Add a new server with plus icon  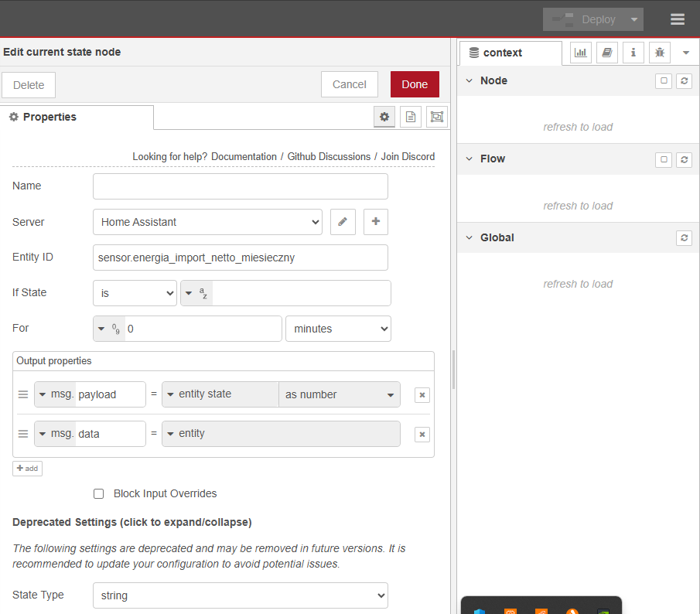(x=376, y=222)
